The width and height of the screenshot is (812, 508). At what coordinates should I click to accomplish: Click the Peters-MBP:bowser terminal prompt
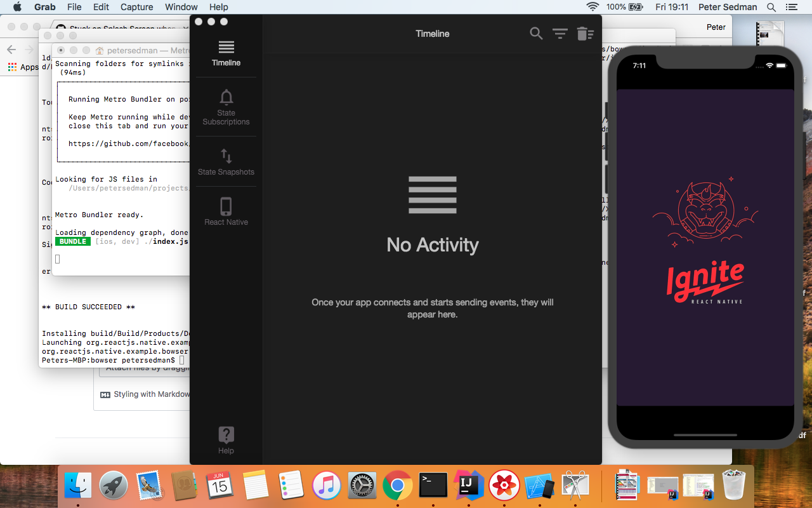point(108,360)
